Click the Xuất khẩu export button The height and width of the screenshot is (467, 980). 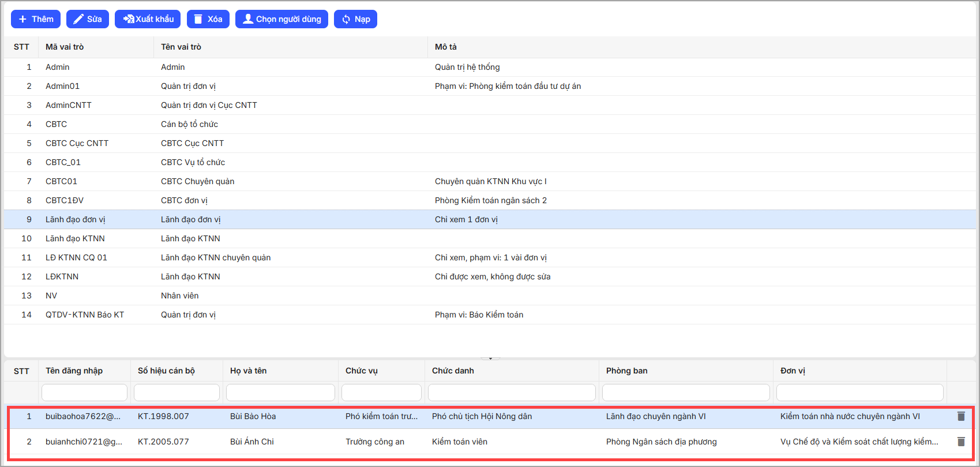click(x=148, y=19)
